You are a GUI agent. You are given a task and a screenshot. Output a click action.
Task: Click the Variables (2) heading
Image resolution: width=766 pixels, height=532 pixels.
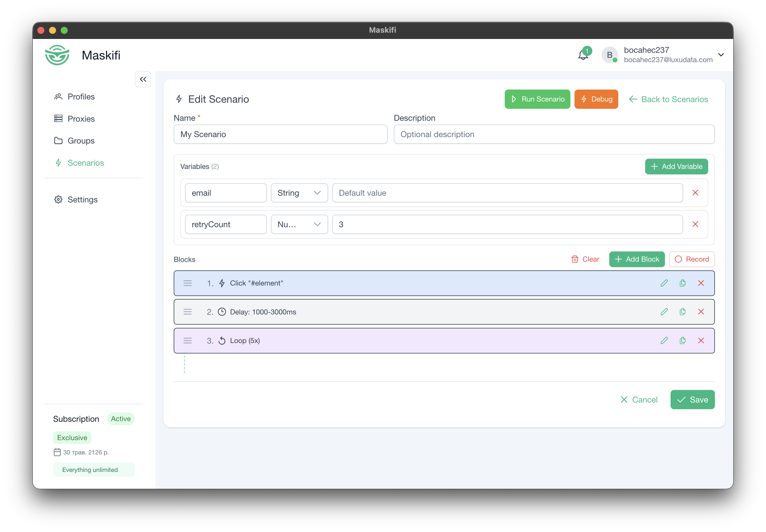(199, 166)
